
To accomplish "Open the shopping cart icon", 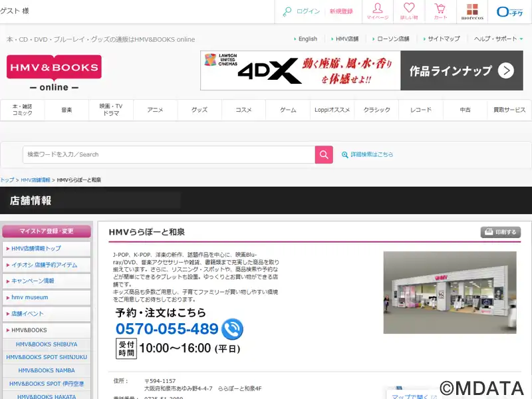I will (x=440, y=11).
